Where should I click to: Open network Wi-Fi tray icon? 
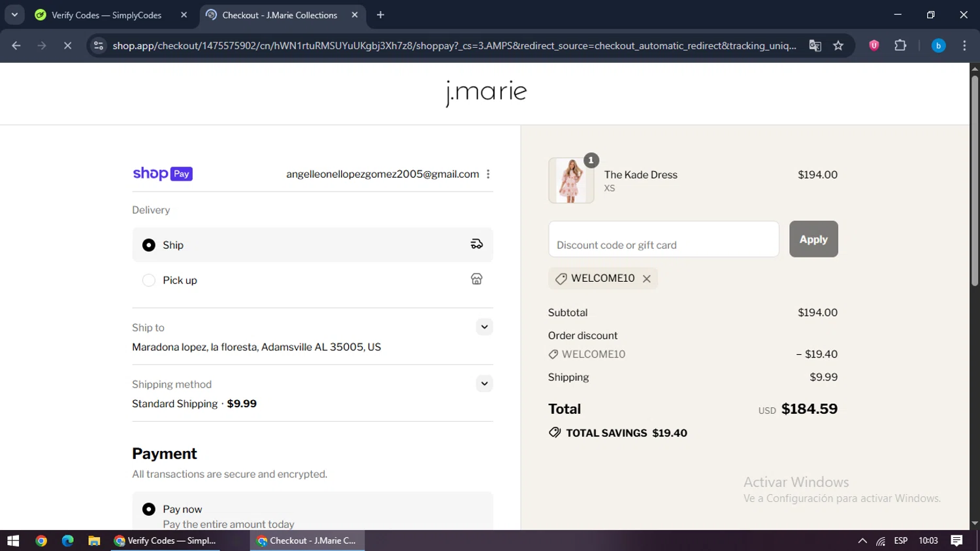881,541
